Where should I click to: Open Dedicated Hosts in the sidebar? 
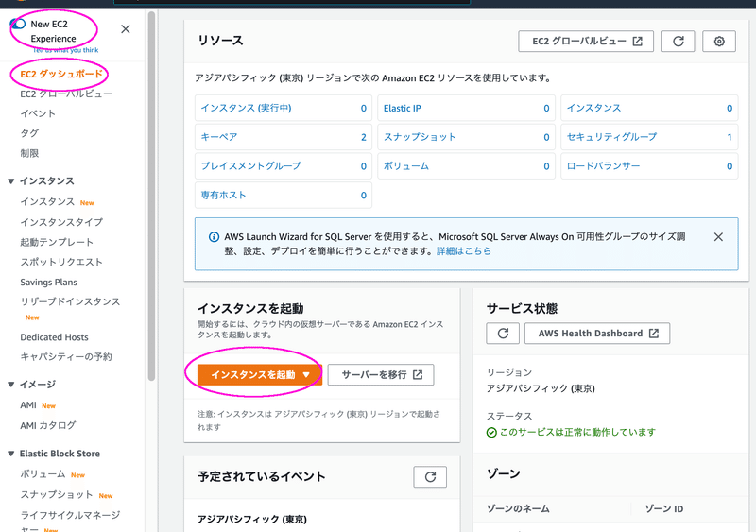(x=54, y=337)
